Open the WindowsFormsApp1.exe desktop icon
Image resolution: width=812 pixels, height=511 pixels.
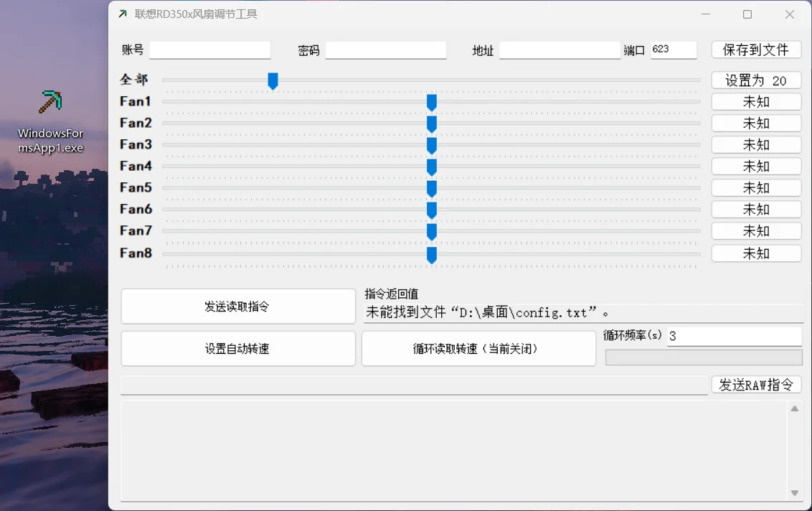50,104
